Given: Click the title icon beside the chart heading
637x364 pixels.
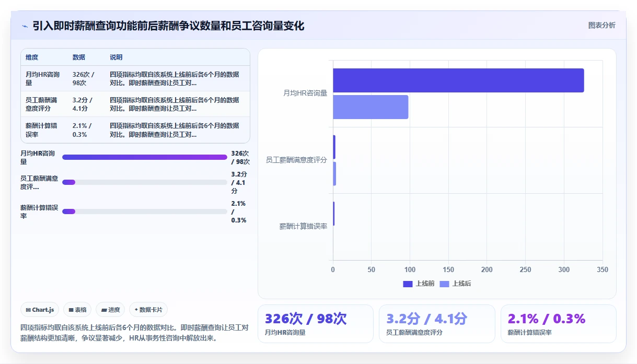Looking at the screenshot, I should 25,26.
